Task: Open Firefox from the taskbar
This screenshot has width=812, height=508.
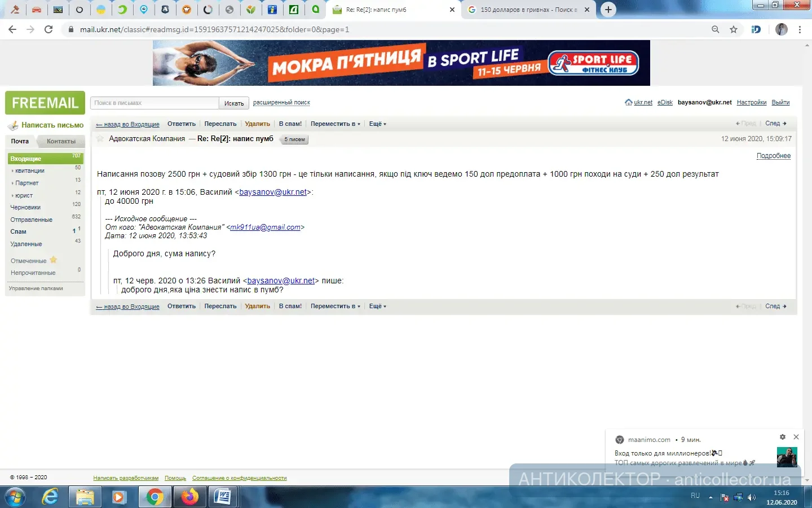Action: coord(189,497)
